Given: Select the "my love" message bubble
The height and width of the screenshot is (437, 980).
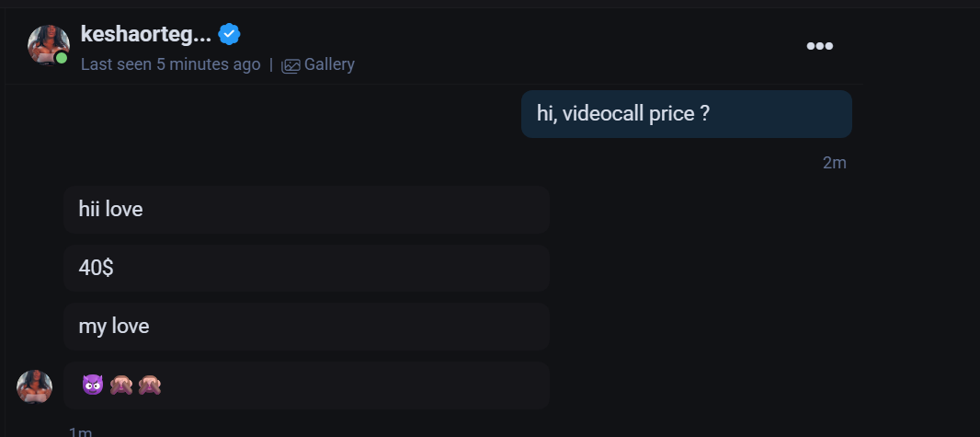Looking at the screenshot, I should [306, 327].
